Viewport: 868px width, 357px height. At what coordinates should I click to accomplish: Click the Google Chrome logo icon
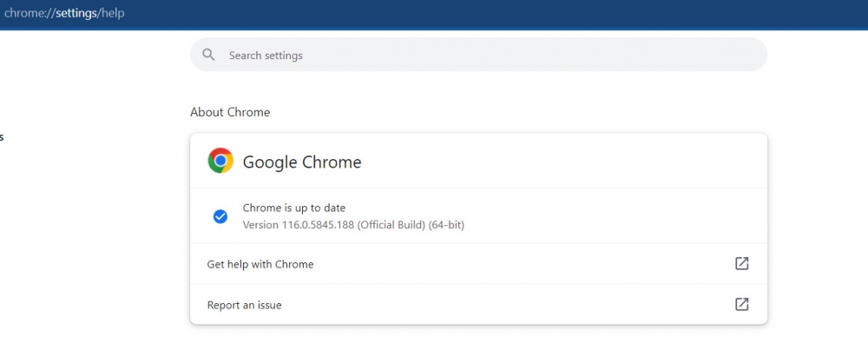[220, 161]
